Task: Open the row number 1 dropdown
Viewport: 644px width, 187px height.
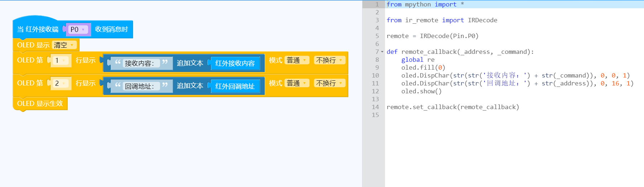Action: point(60,60)
